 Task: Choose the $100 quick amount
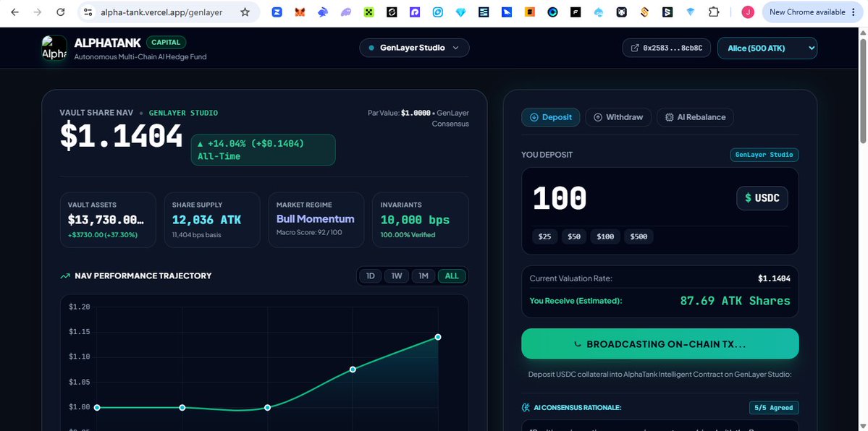pyautogui.click(x=605, y=236)
